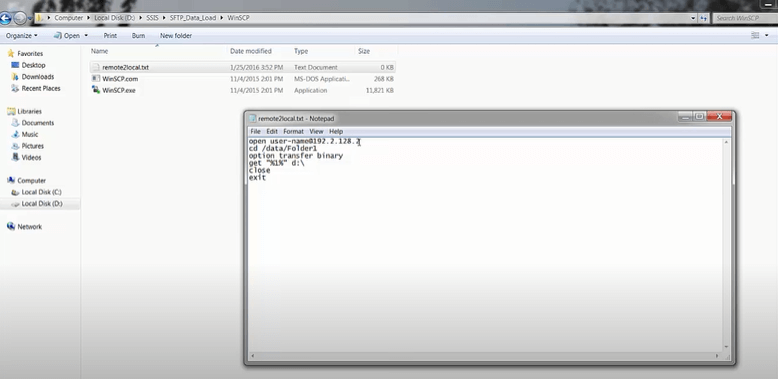The width and height of the screenshot is (778, 379).
Task: Open the address bar history dropdown
Action: pos(693,18)
